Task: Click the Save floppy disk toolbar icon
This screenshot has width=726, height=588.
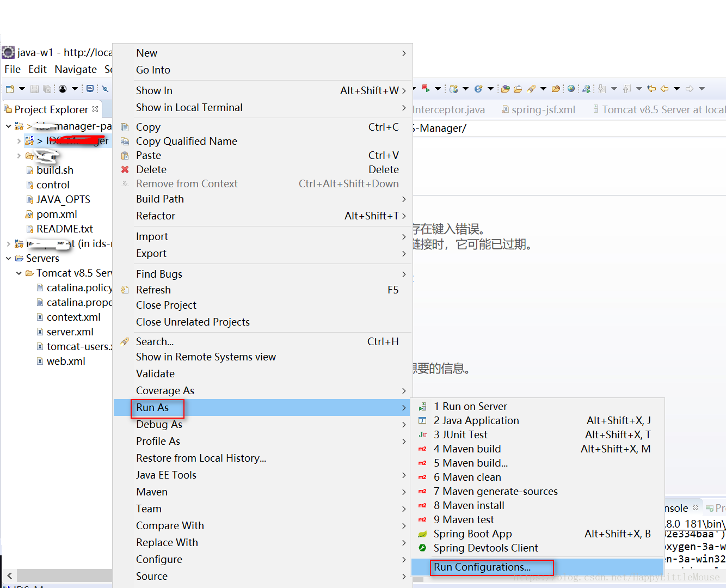Action: pos(34,89)
